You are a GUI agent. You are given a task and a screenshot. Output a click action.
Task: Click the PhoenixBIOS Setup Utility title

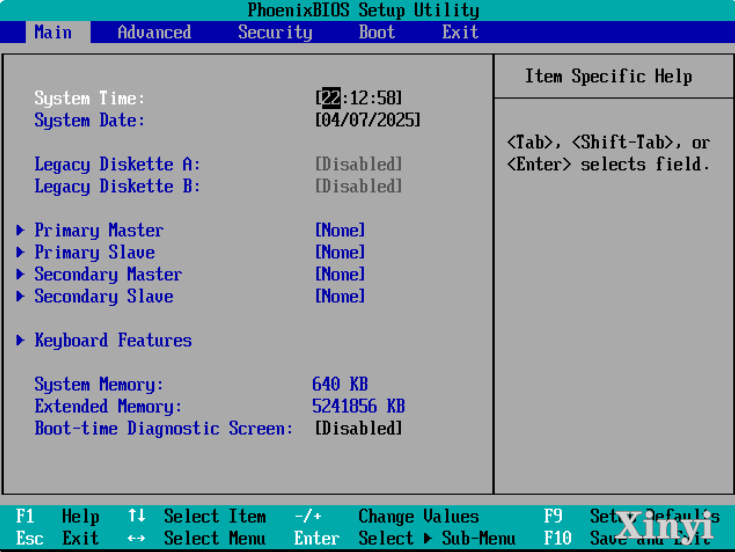(363, 10)
